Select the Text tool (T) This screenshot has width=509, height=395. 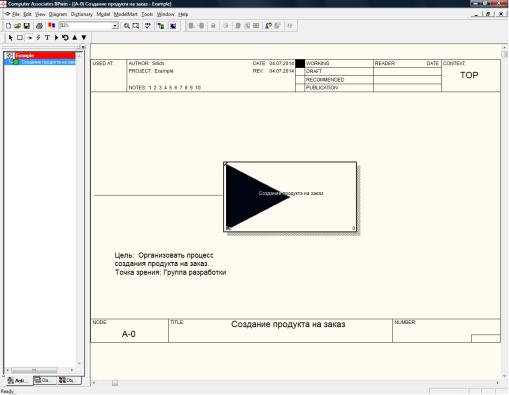coord(47,38)
